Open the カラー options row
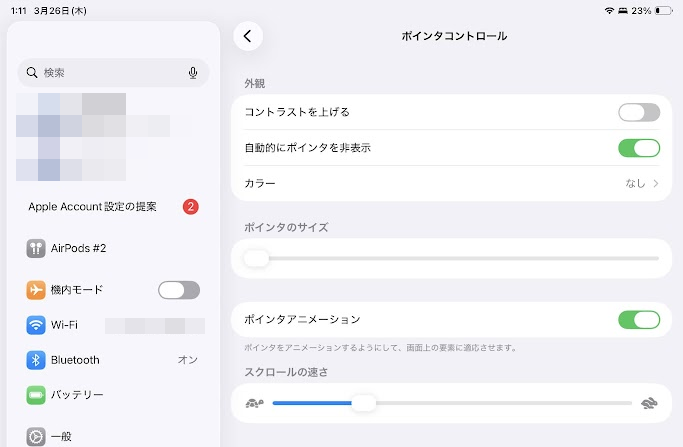The width and height of the screenshot is (683, 447). click(x=452, y=184)
